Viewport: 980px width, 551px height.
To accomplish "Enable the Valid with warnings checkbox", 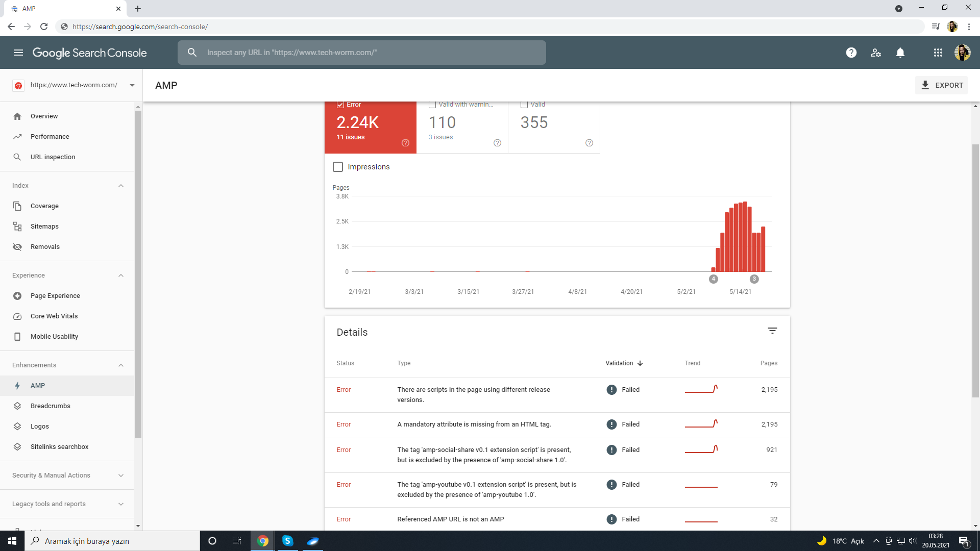I will coord(432,105).
